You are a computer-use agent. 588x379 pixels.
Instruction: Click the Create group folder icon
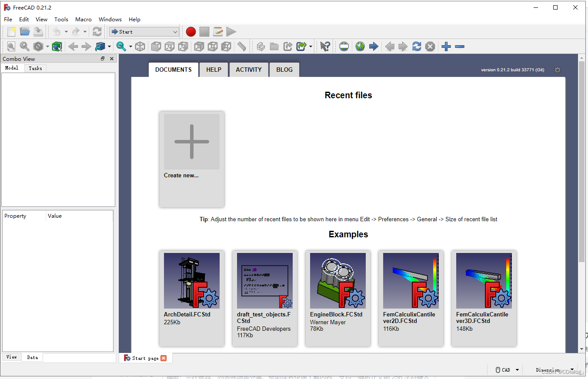pyautogui.click(x=274, y=47)
